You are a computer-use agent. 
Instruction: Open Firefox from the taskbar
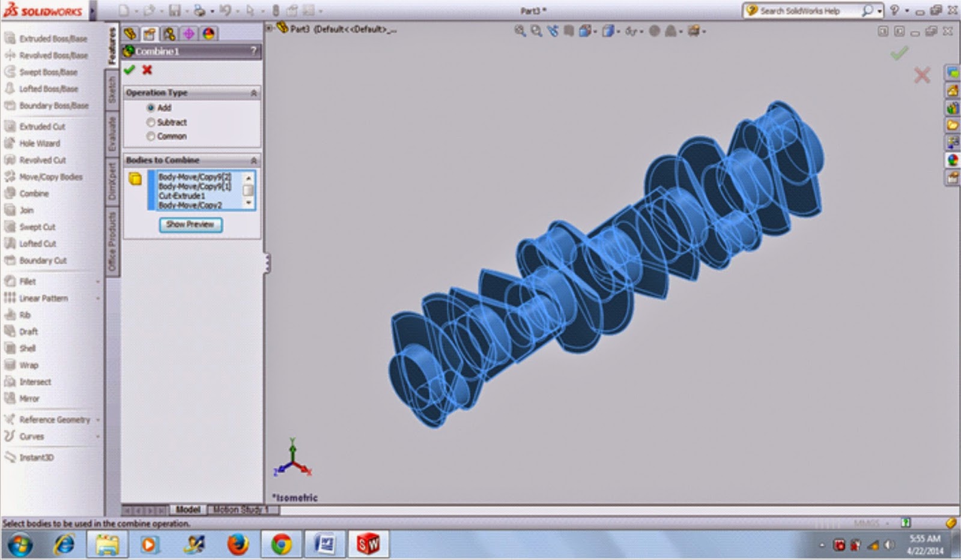click(238, 545)
